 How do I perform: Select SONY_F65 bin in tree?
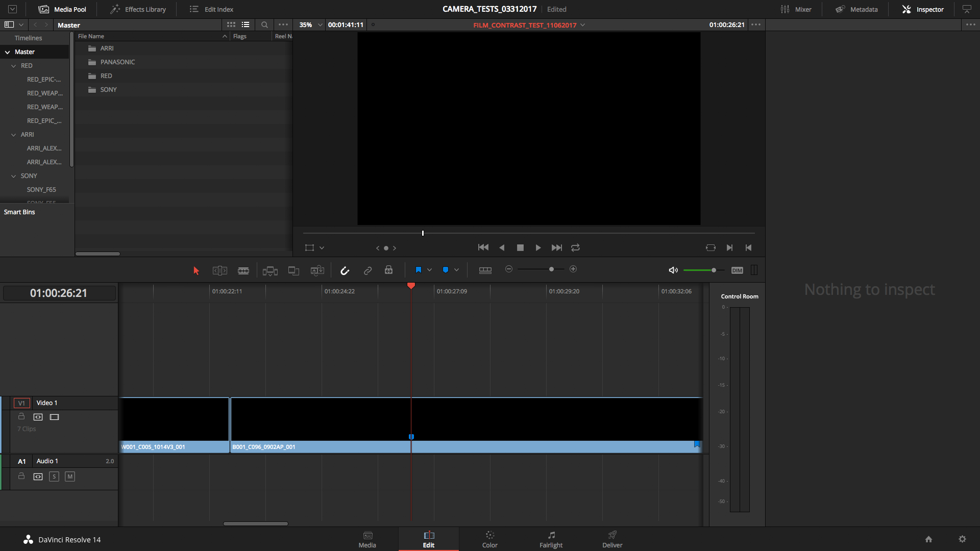41,189
